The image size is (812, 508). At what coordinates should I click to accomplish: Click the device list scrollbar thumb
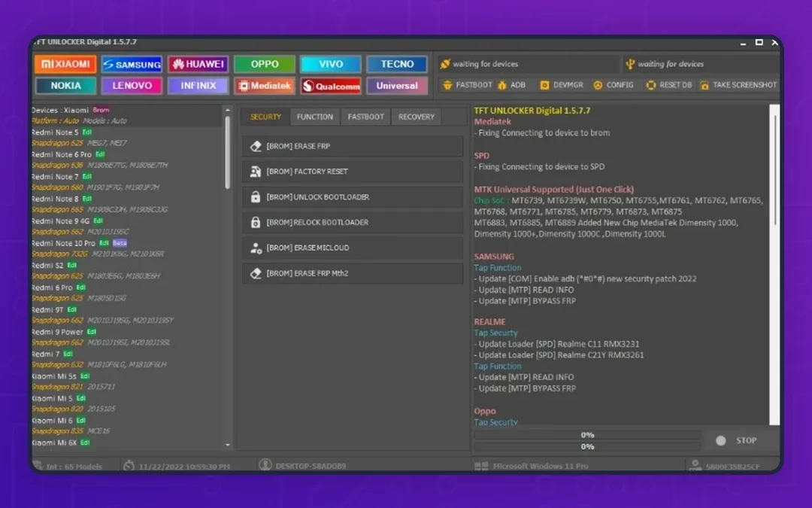(227, 152)
